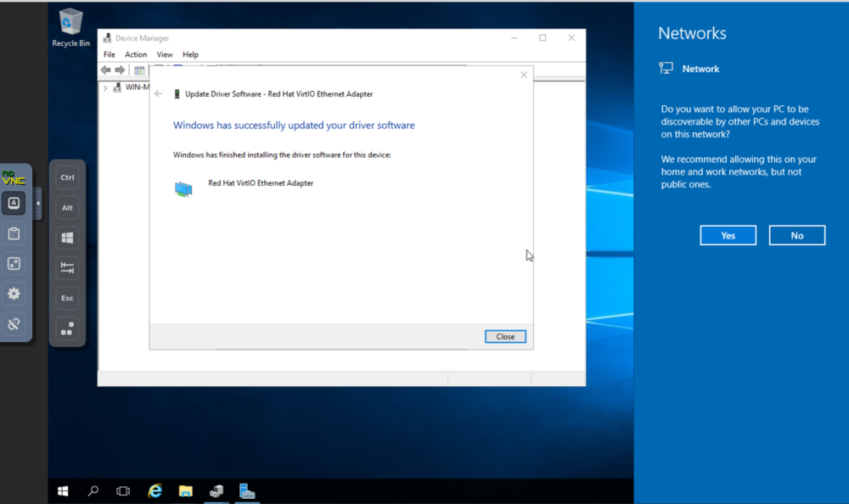Viewport: 849px width, 504px height.
Task: Send Ctrl+Alt+Del via noVNC panel
Action: point(67,328)
